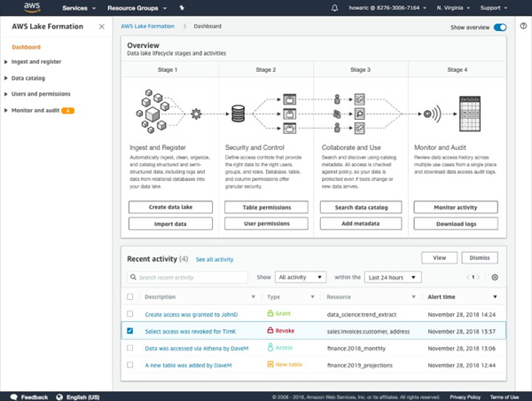Open the help info icon at top right
This screenshot has width=532, height=401.
pos(523,26)
